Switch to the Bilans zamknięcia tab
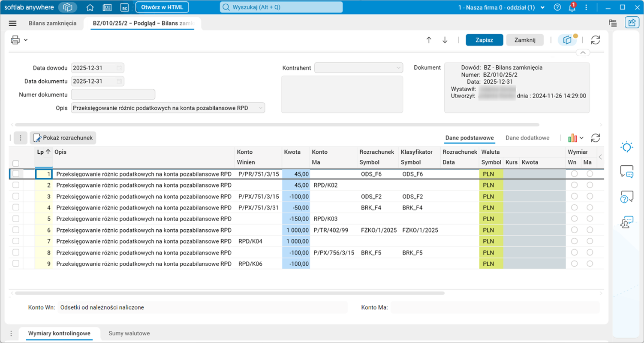The width and height of the screenshot is (644, 343). tap(53, 23)
